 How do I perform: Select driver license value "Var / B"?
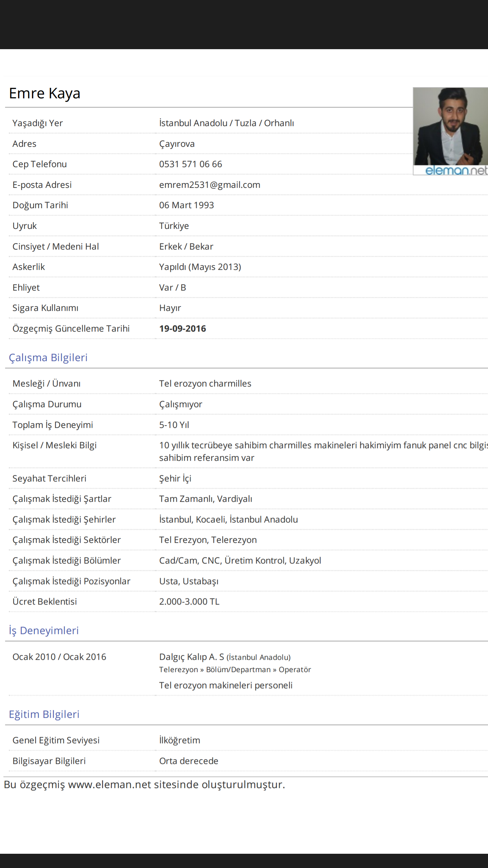coord(172,288)
